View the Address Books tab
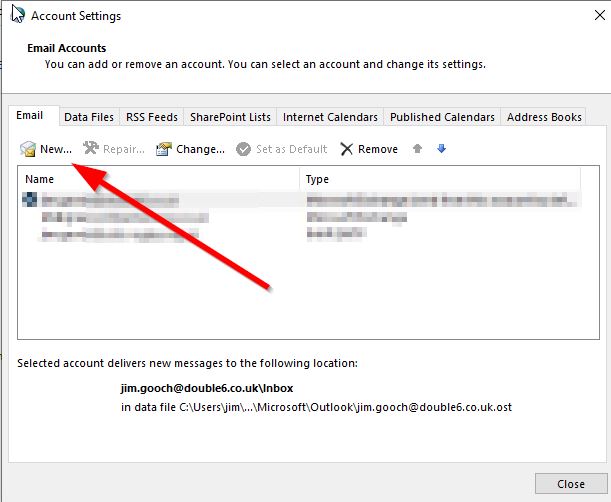Viewport: 611px width, 502px height. (x=544, y=117)
